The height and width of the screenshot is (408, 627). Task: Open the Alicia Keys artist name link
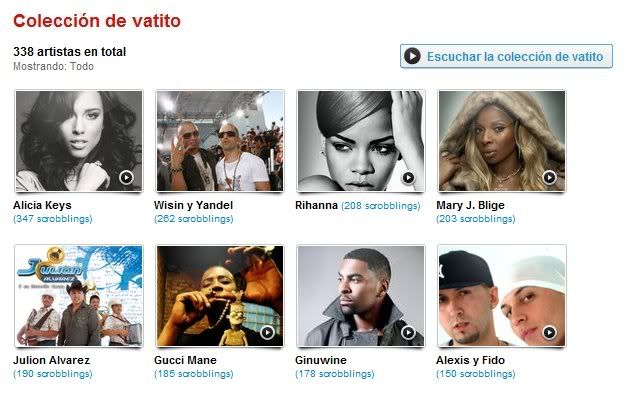coord(42,205)
